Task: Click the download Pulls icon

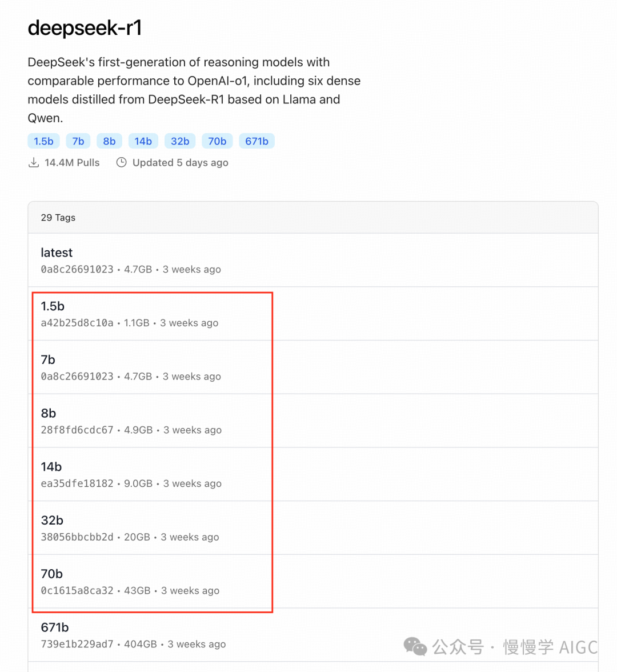Action: click(x=34, y=163)
